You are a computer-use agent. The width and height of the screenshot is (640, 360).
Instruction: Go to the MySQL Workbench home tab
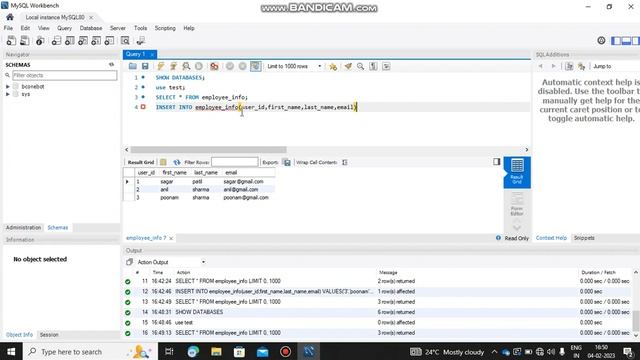[x=10, y=17]
